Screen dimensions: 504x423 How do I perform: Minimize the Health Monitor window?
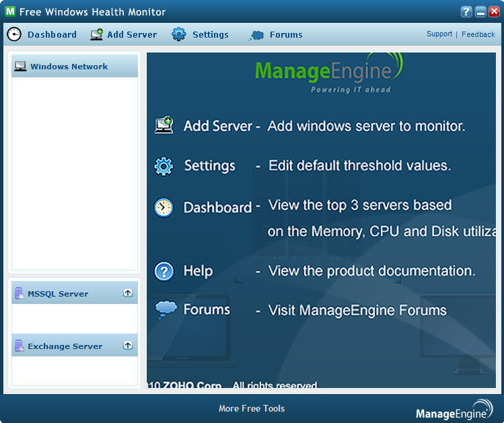(x=480, y=12)
